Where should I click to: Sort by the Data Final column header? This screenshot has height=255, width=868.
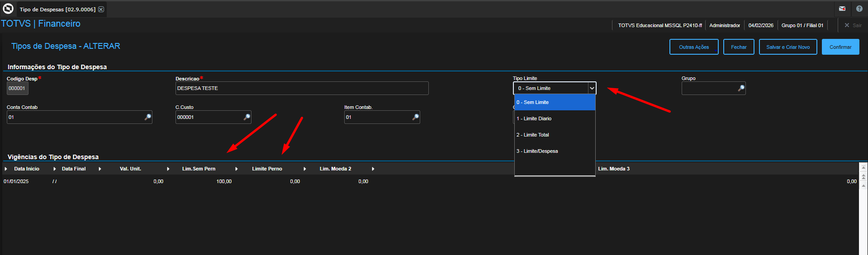pos(74,169)
